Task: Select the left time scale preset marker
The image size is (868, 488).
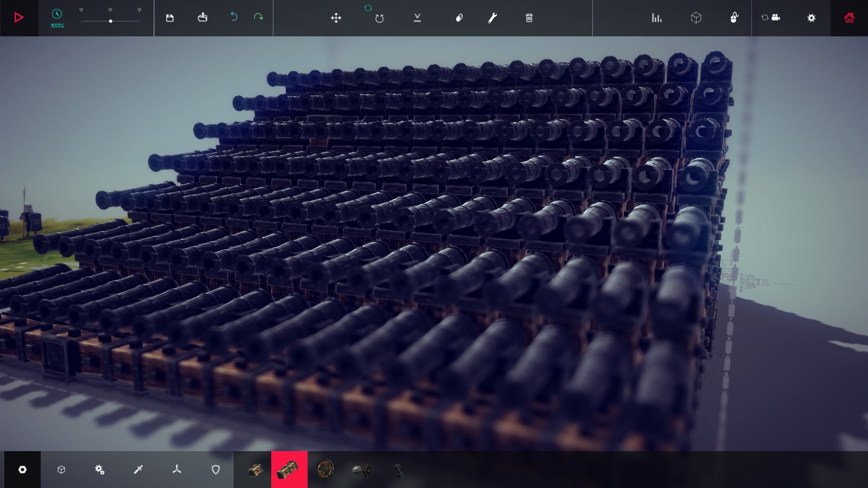Action: click(x=81, y=10)
